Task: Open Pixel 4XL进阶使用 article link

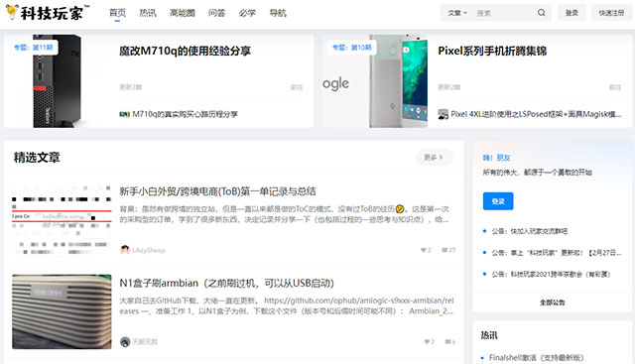Action: point(536,114)
